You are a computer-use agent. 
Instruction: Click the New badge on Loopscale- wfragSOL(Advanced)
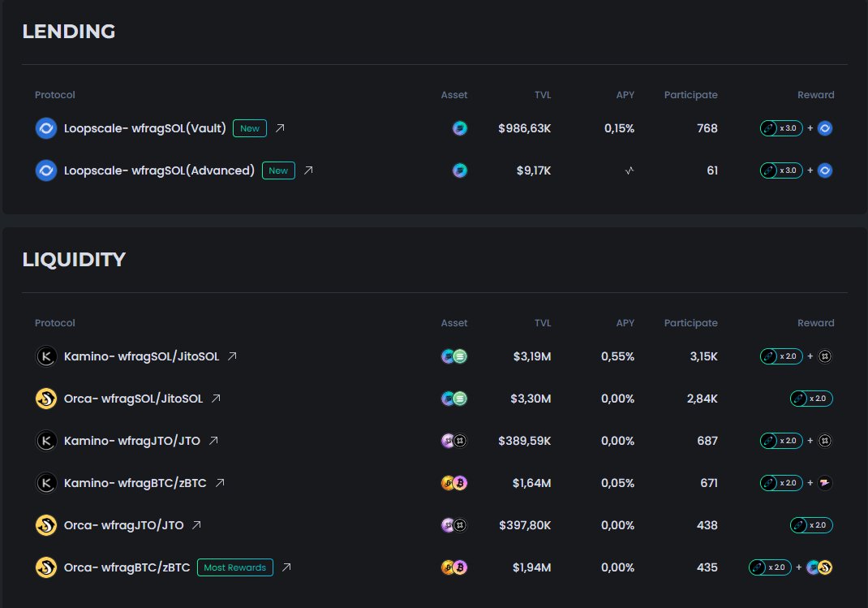point(278,170)
